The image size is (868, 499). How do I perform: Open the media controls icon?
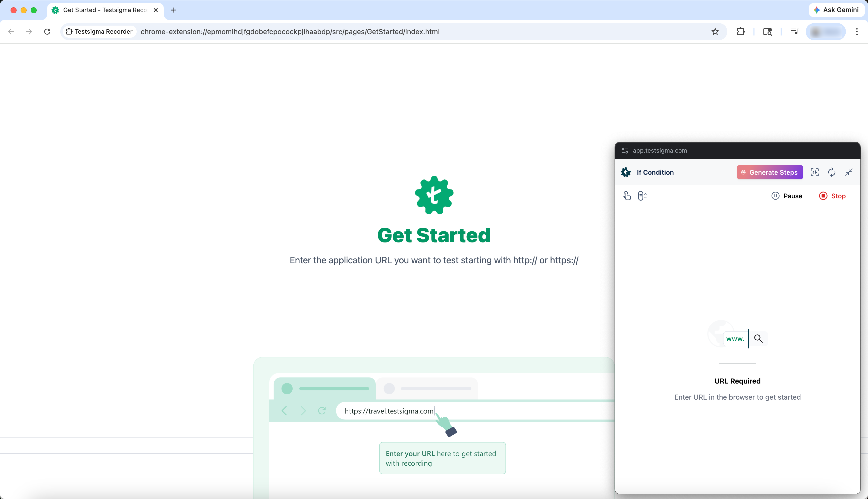795,32
